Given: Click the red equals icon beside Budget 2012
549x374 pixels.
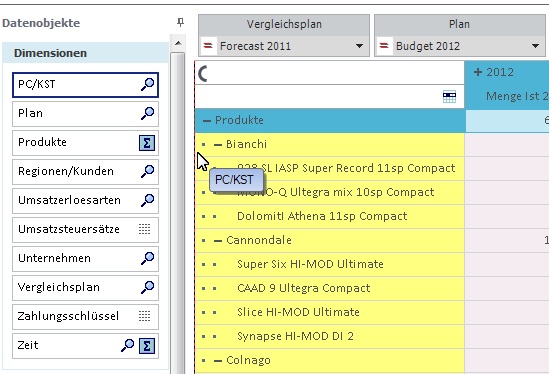Looking at the screenshot, I should [x=384, y=46].
